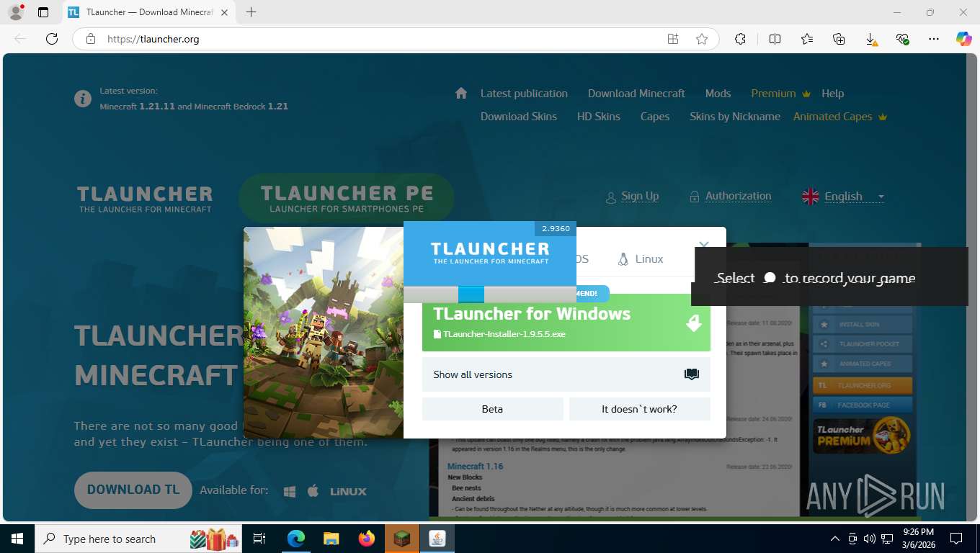Toggle split screen icon
980x553 pixels.
pos(775,39)
